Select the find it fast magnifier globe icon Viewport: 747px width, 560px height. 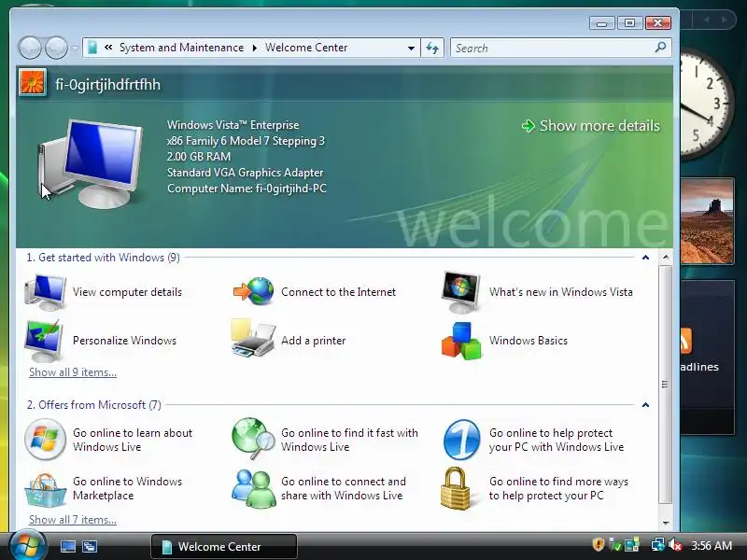click(253, 439)
